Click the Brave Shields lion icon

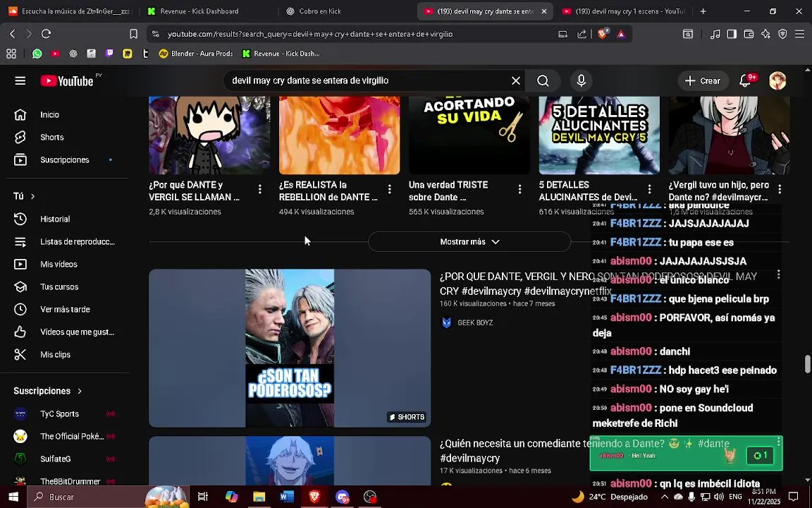pos(603,34)
